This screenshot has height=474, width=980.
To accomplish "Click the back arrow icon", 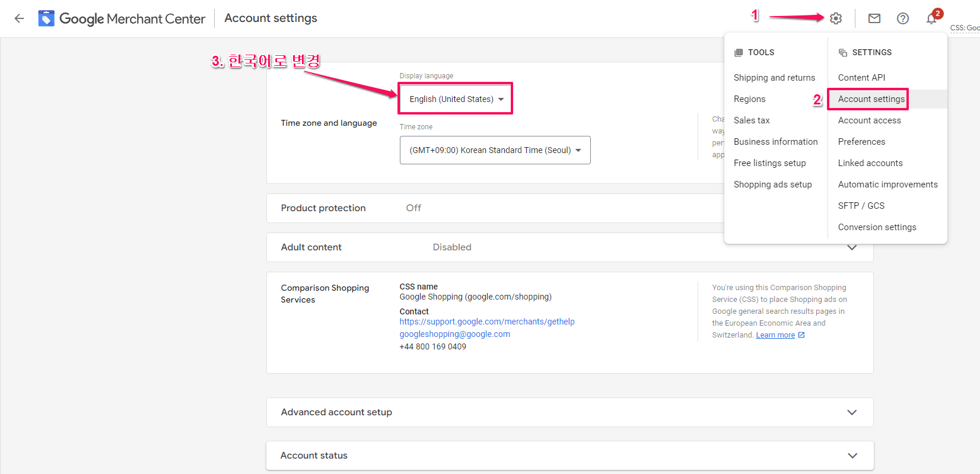I will click(19, 18).
